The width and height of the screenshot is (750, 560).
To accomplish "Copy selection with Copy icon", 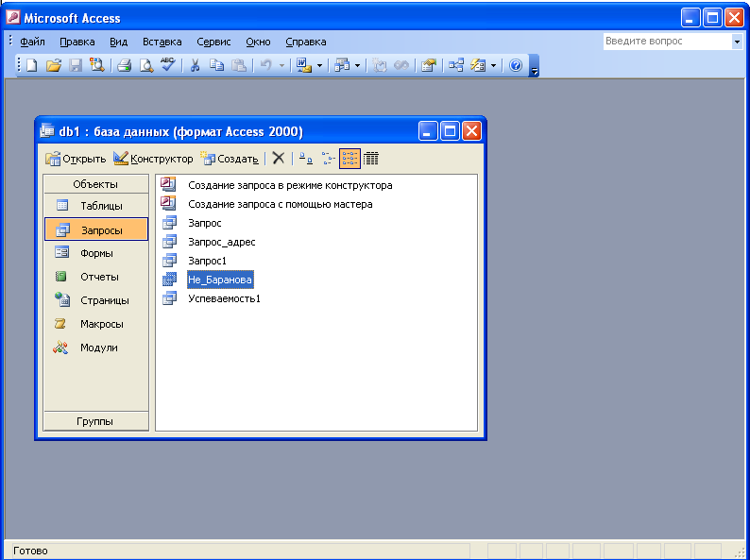I will point(216,65).
